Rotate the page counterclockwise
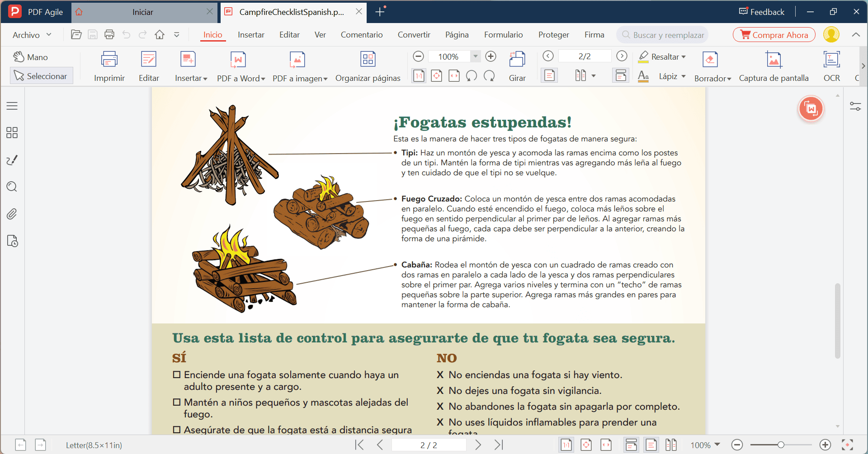The width and height of the screenshot is (868, 454). click(471, 75)
